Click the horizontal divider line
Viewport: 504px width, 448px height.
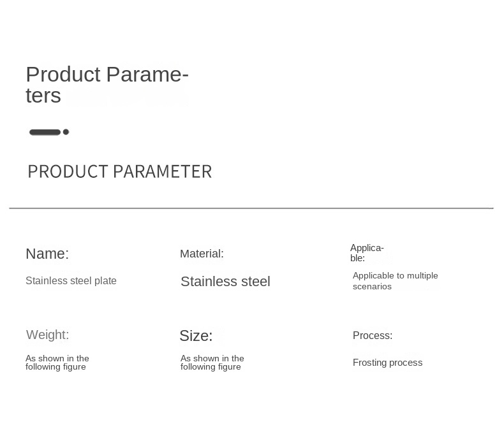(x=251, y=208)
